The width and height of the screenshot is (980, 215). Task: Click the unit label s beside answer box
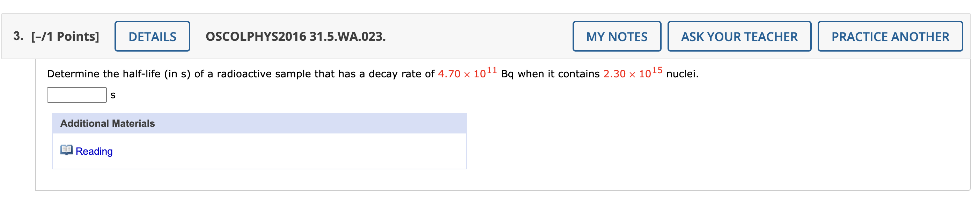113,94
